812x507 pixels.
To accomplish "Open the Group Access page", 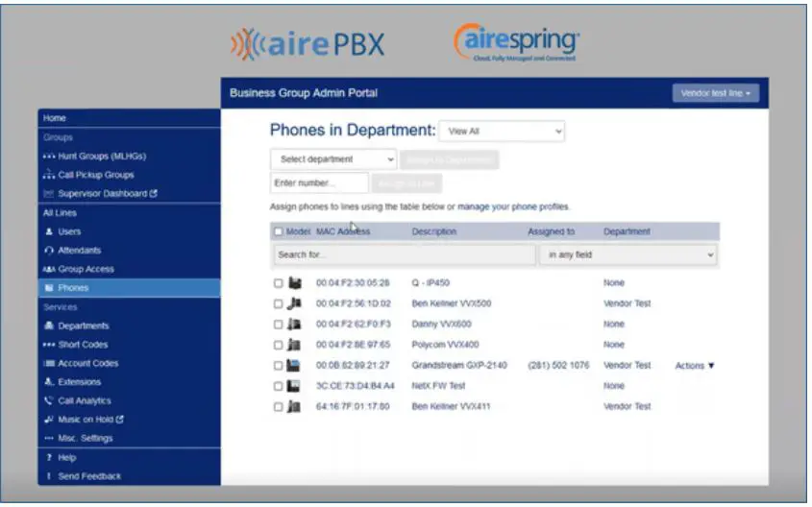I will click(86, 269).
